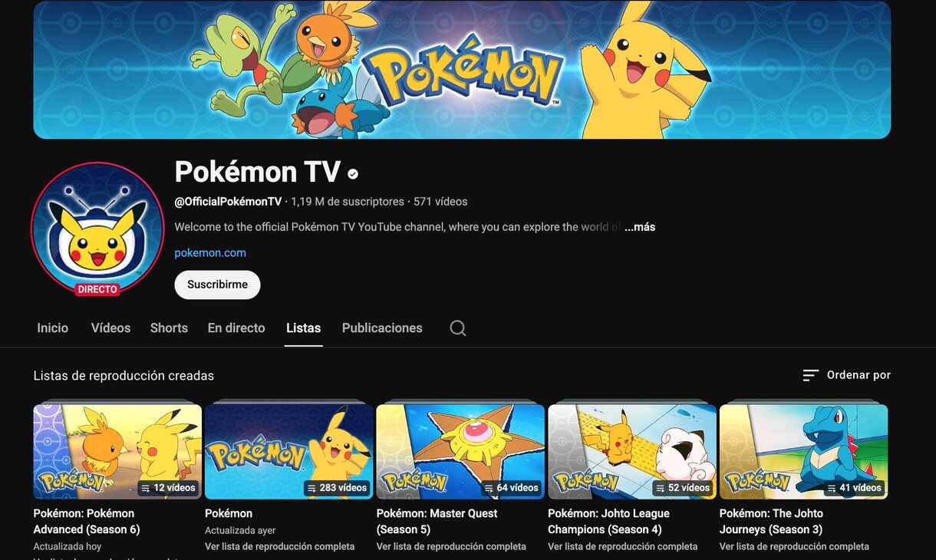The height and width of the screenshot is (560, 936).
Task: Open the Pokémon Advanced Season 6 thumbnail
Action: point(117,450)
